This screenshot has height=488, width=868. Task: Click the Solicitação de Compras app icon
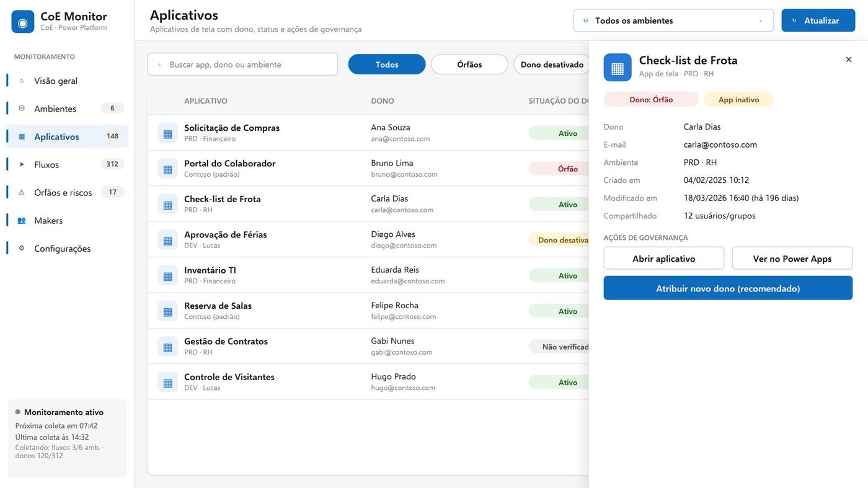point(167,133)
